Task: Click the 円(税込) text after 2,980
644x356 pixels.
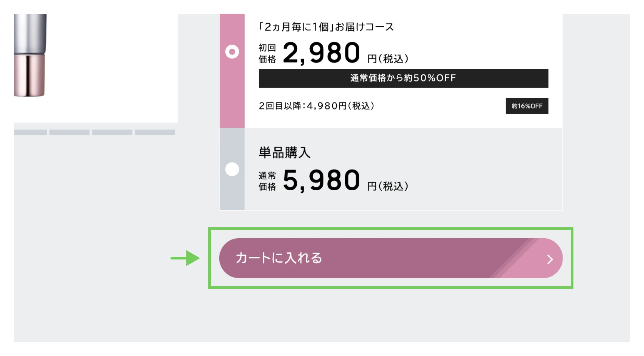Action: point(387,59)
